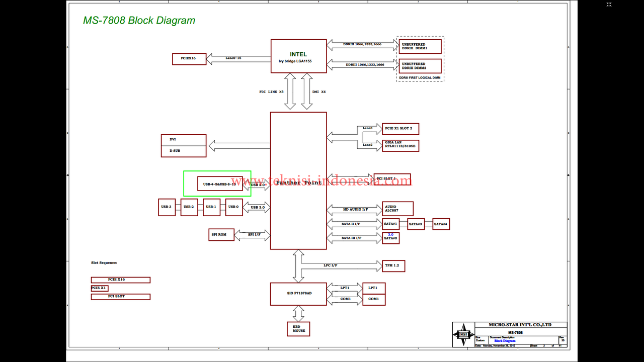644x362 pixels.
Task: Click the PCI SLOT sequence box
Action: point(120,297)
